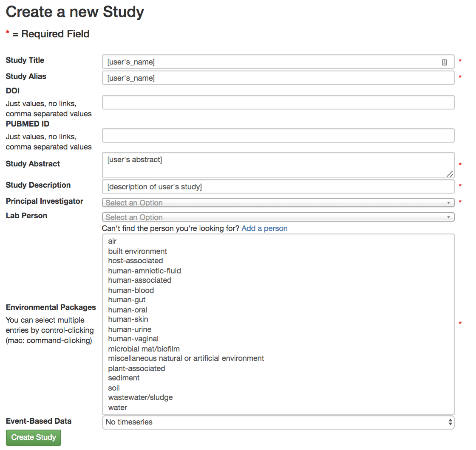Select human-gut in Environmental Packages
This screenshot has width=476, height=450.
[x=127, y=300]
